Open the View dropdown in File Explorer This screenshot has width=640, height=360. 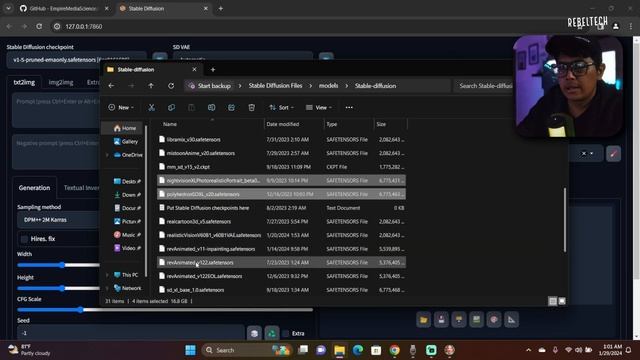click(x=319, y=107)
